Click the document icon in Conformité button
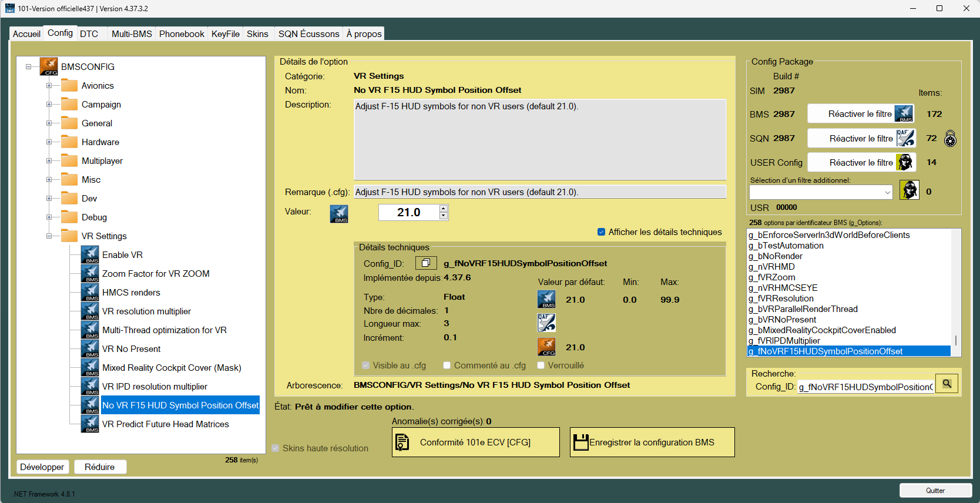Image resolution: width=980 pixels, height=503 pixels. pos(402,442)
